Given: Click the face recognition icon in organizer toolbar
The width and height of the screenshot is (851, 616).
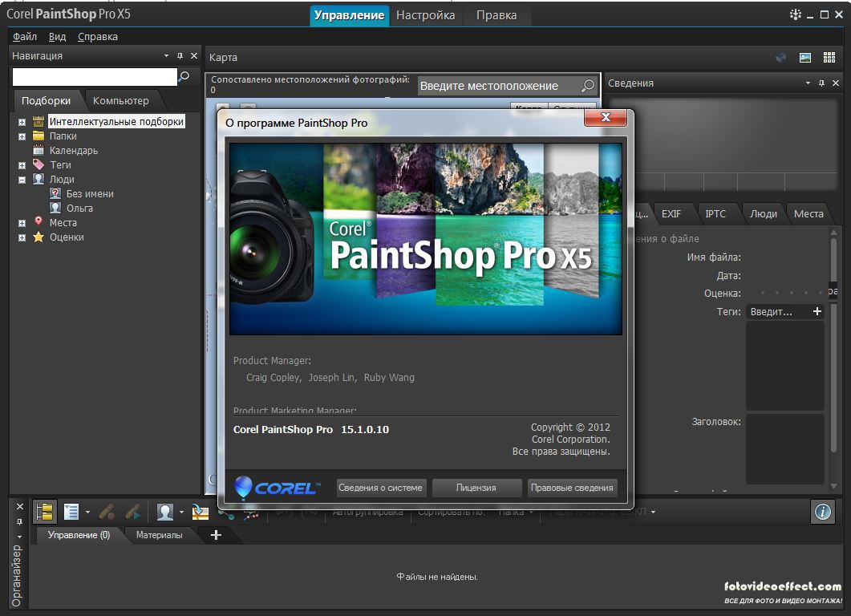Looking at the screenshot, I should [165, 511].
